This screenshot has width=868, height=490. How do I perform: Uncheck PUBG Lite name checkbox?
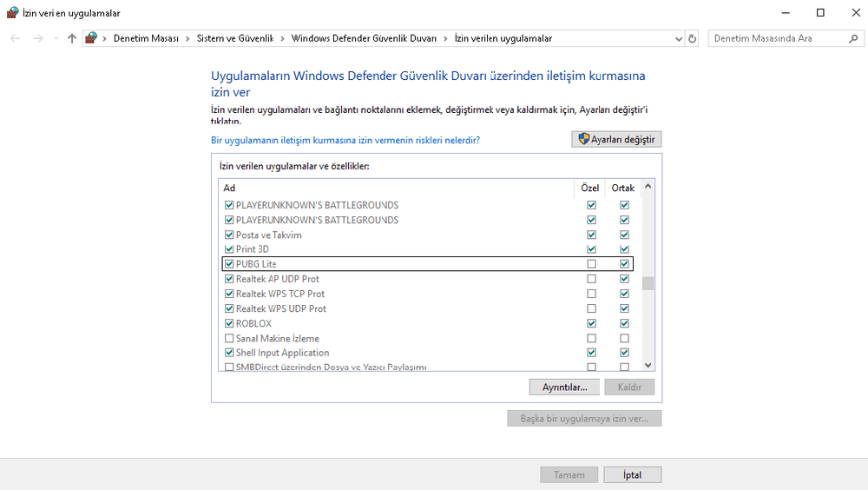pos(229,264)
